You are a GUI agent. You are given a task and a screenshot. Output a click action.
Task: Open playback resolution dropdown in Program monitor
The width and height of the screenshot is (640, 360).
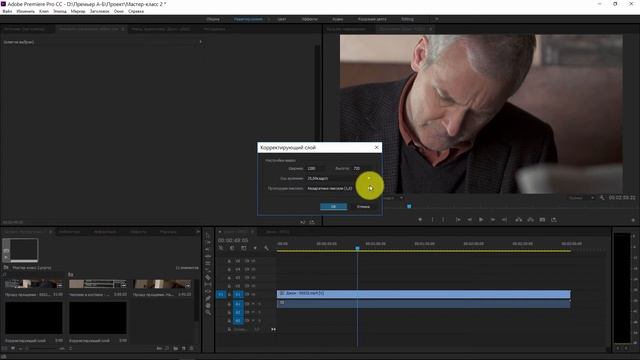tap(581, 198)
